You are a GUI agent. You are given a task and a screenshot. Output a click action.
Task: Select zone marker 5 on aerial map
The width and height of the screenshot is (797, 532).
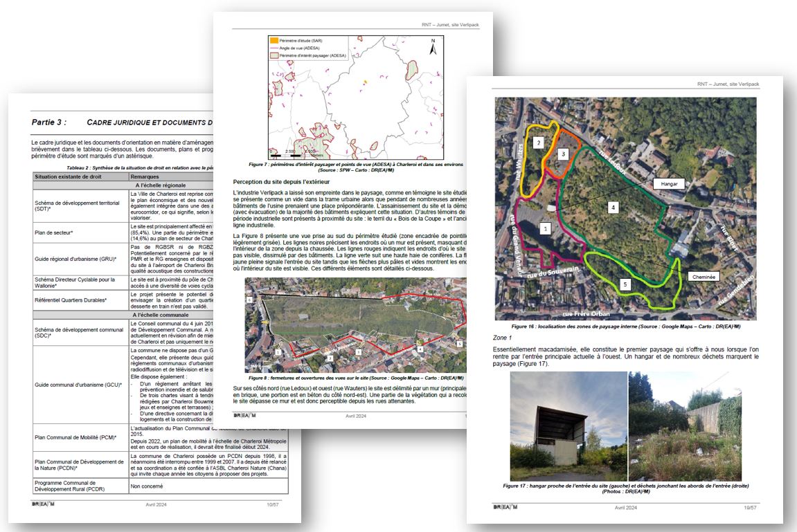pos(625,284)
